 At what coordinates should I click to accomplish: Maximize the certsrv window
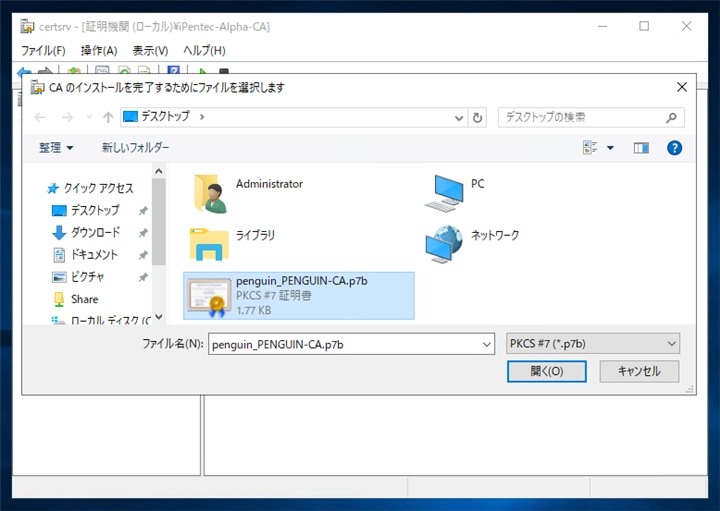[x=644, y=26]
